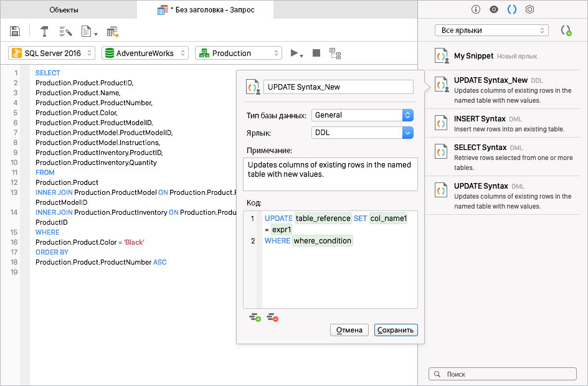Click the Примечание remarks text area
Viewport: 588px width, 386px height.
tap(330, 174)
